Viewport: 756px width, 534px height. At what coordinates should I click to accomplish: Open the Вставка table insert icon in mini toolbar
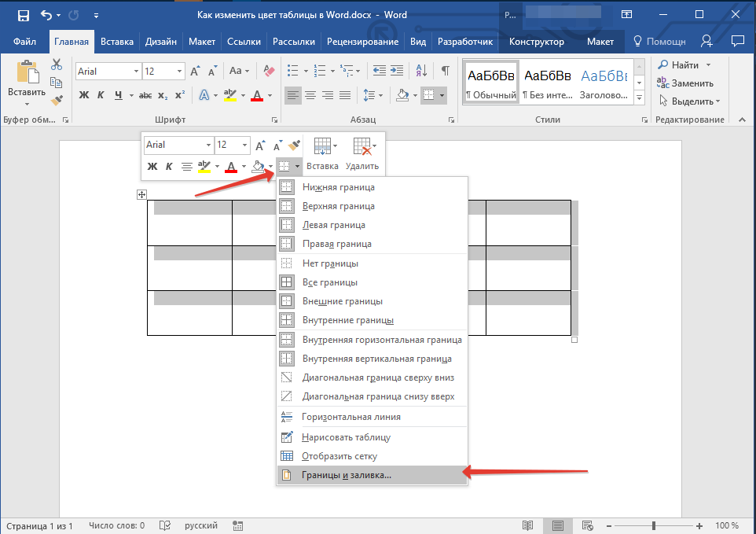322,154
